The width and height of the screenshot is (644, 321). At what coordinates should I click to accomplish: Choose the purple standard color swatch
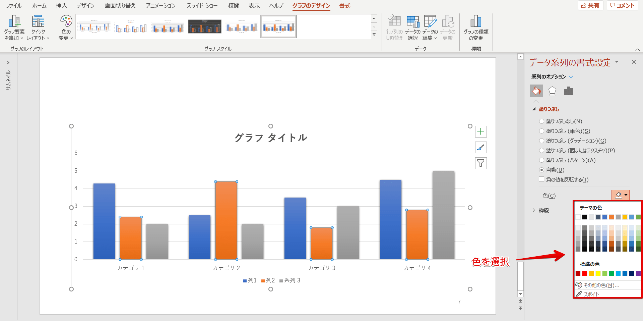click(638, 273)
